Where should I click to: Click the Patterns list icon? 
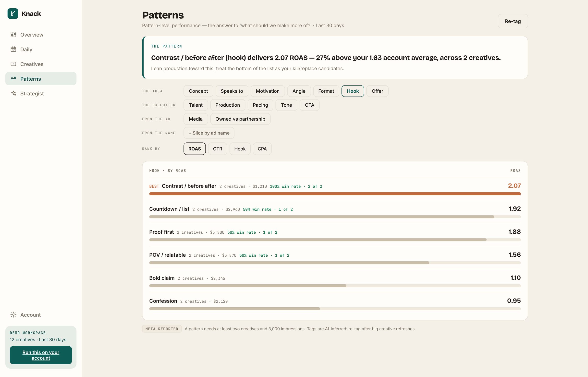(x=13, y=79)
